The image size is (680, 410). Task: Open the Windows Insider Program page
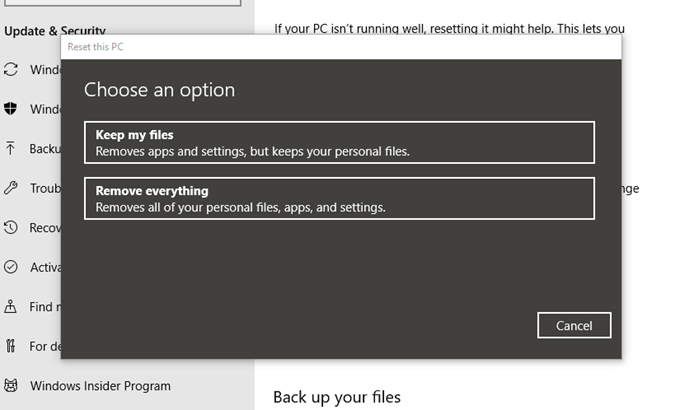(x=100, y=386)
